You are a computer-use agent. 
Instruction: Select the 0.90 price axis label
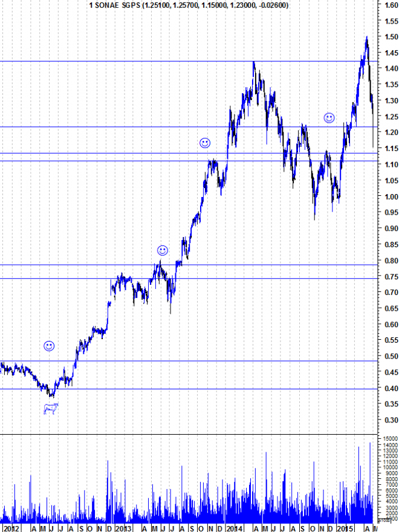point(392,229)
